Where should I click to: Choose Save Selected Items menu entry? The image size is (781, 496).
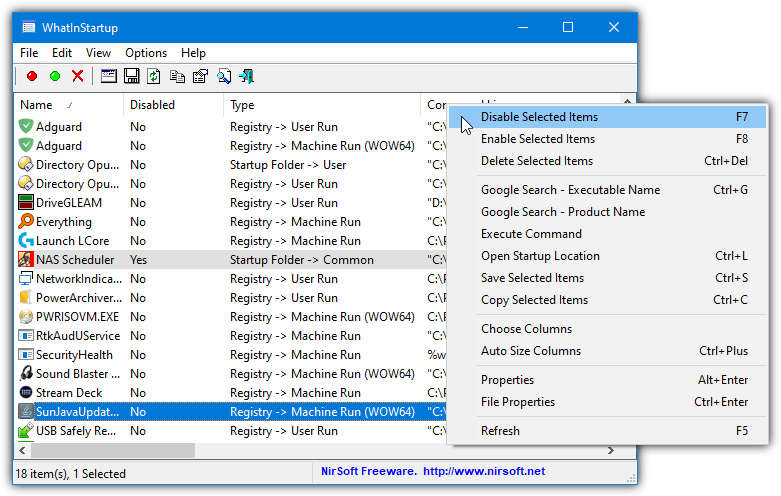pyautogui.click(x=608, y=277)
